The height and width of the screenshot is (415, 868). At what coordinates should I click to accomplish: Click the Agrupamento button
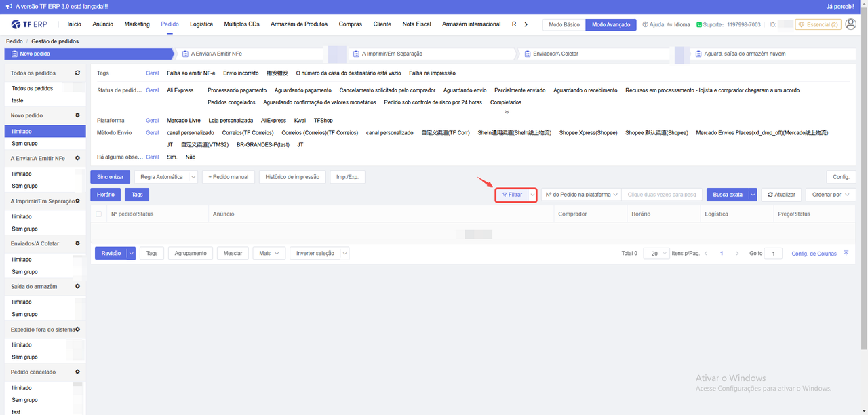coord(191,254)
